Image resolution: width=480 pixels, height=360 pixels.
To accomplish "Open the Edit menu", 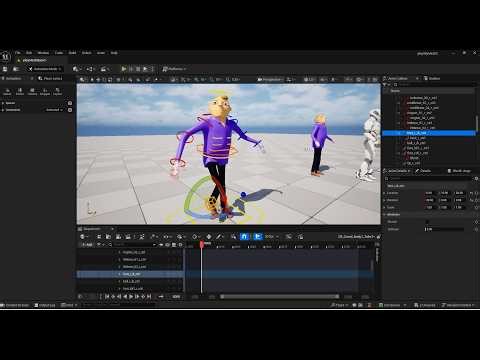I will point(29,53).
